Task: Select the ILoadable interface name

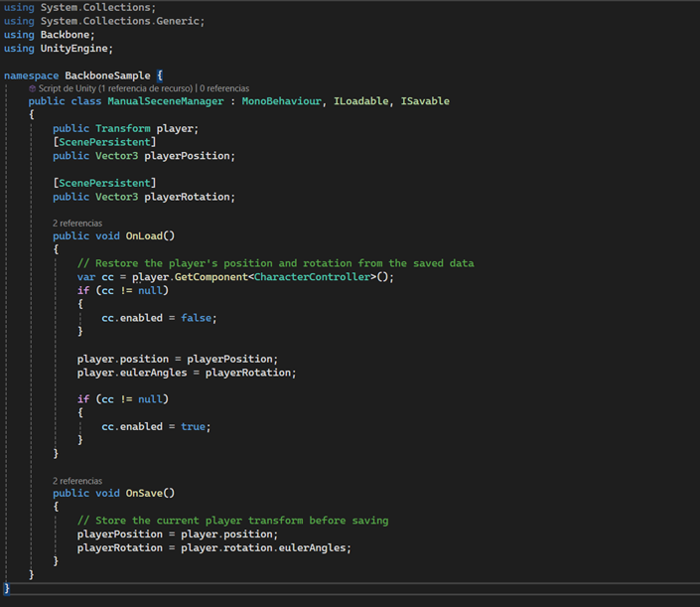Action: point(361,101)
